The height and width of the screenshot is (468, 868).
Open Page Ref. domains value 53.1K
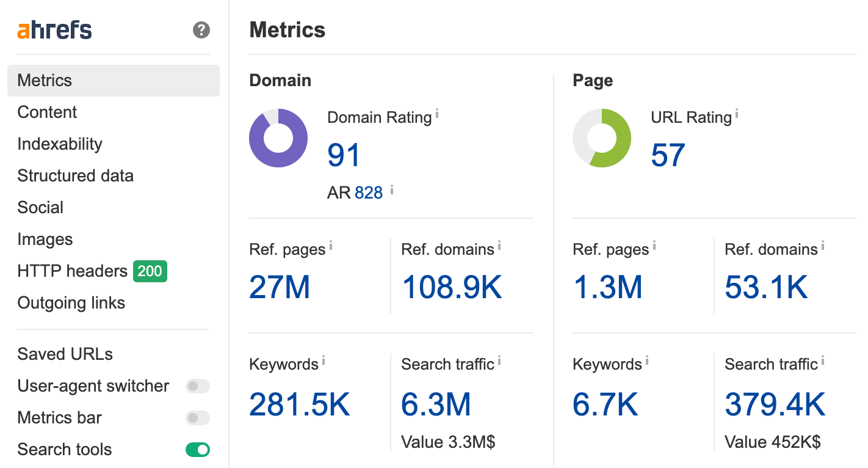click(767, 287)
